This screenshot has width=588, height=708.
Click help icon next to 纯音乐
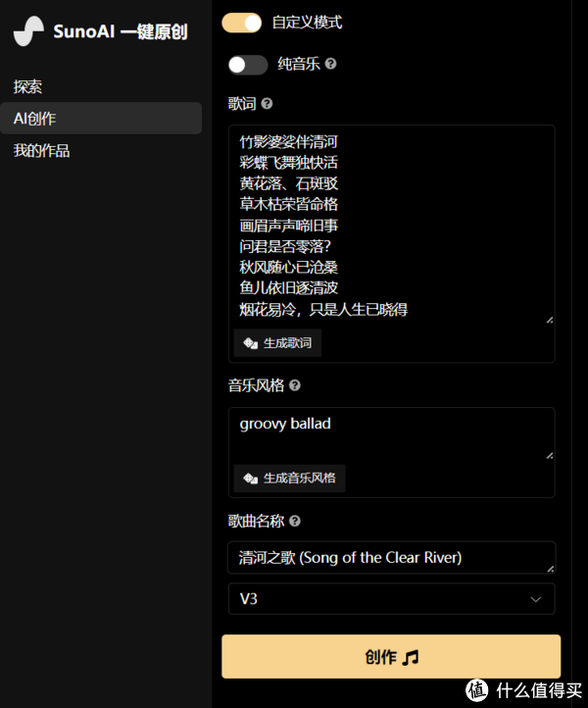click(x=331, y=64)
